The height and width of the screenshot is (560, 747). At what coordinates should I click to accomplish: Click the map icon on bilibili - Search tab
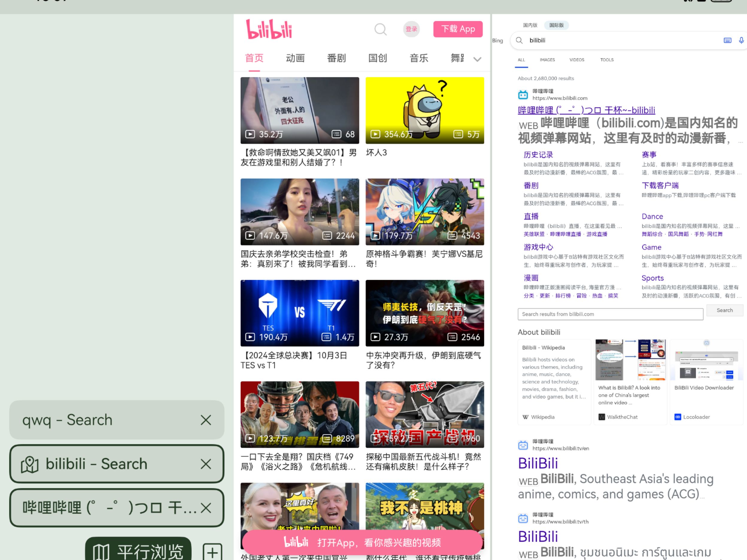click(x=30, y=464)
